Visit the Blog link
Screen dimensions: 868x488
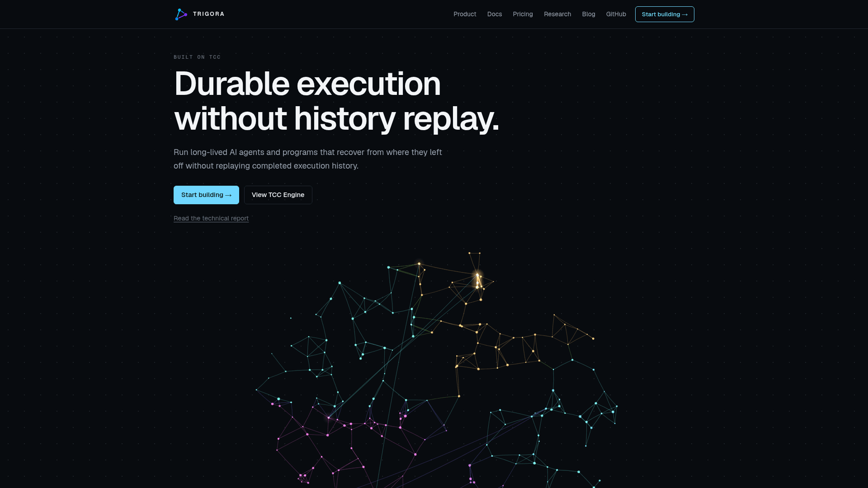pyautogui.click(x=589, y=14)
